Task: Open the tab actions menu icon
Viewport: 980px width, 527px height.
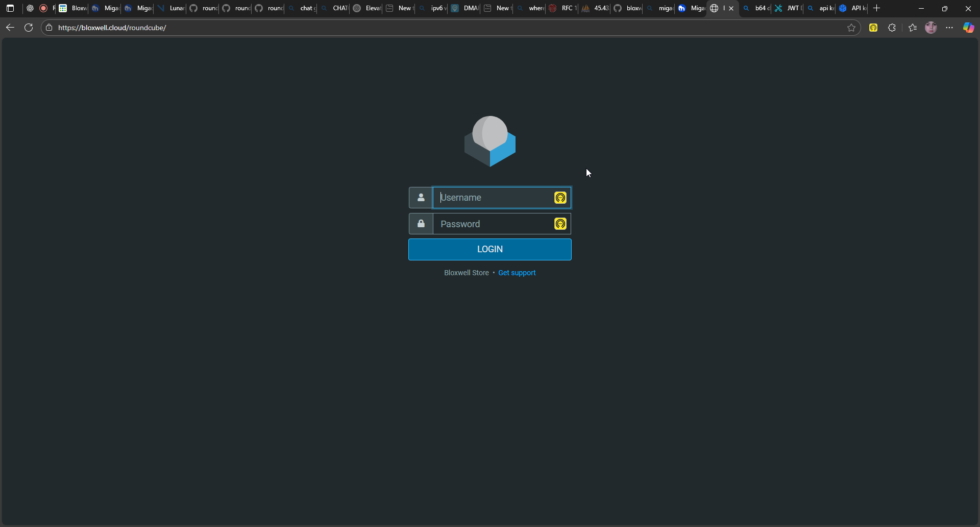Action: pyautogui.click(x=10, y=8)
